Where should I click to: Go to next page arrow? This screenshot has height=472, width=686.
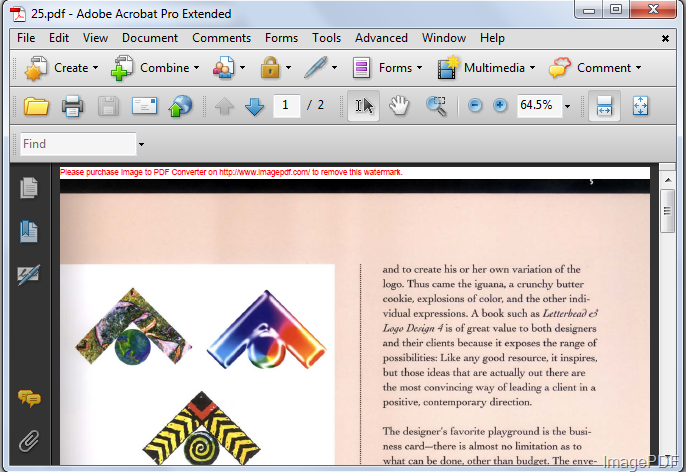click(254, 106)
